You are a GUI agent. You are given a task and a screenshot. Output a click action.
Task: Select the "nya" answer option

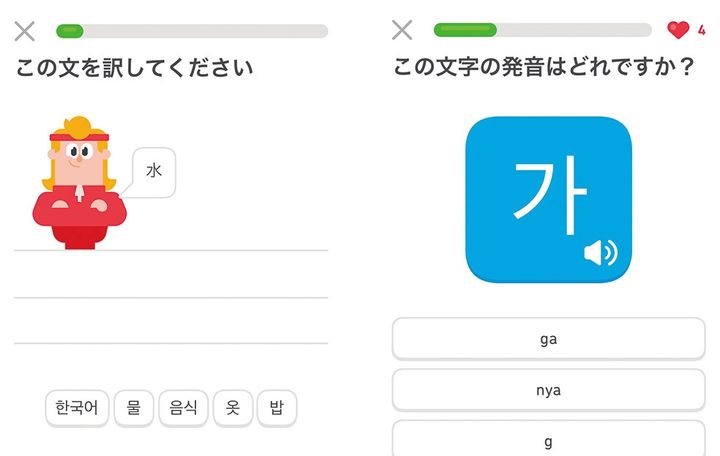pyautogui.click(x=548, y=390)
